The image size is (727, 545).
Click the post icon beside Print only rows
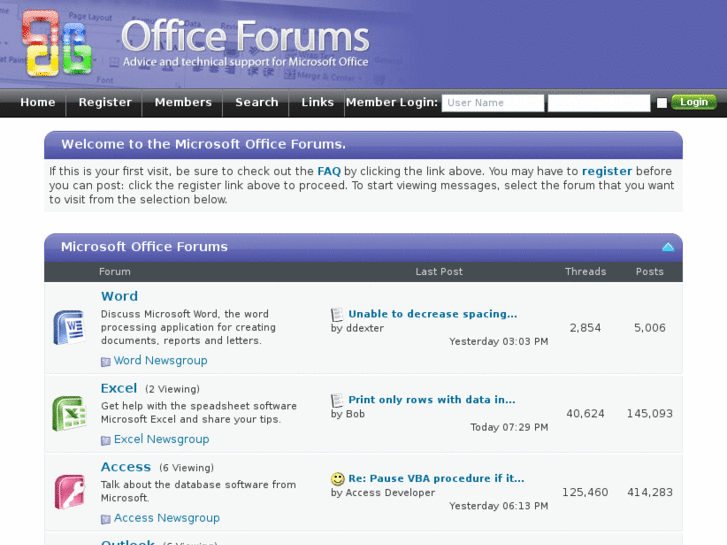pos(337,400)
